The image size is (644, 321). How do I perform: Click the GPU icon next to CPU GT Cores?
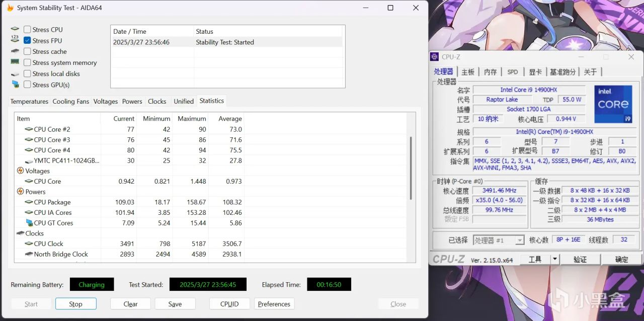29,223
